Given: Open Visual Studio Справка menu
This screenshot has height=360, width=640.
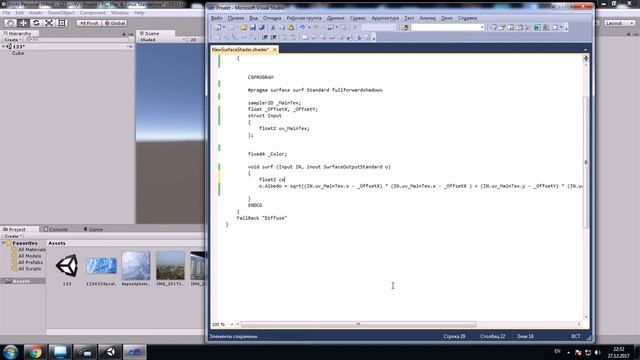Looking at the screenshot, I should tap(467, 18).
